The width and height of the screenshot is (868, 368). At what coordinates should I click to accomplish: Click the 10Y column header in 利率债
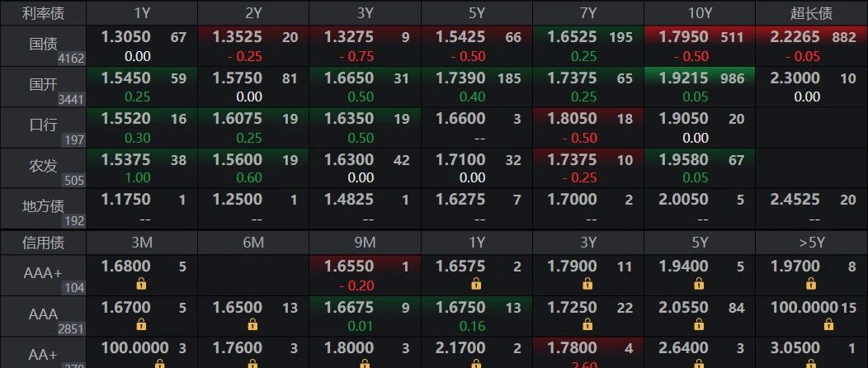pos(700,13)
